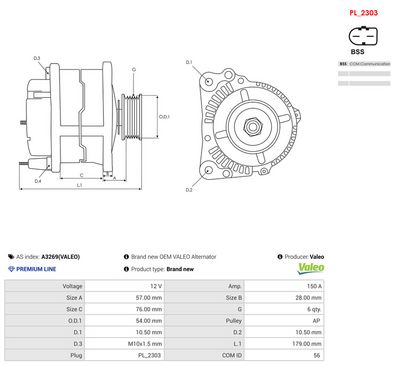
Task: Click the Amp. 150 A value cell
Action: [284, 286]
